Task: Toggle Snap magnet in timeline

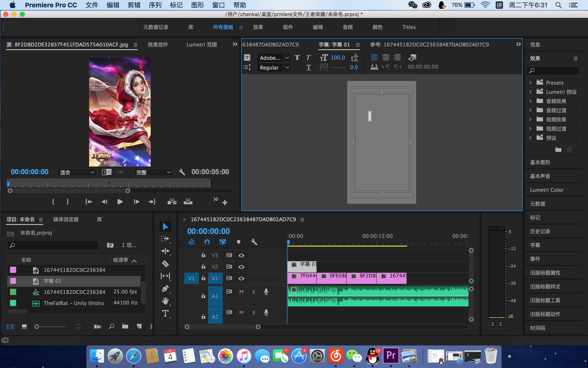Action: (207, 242)
